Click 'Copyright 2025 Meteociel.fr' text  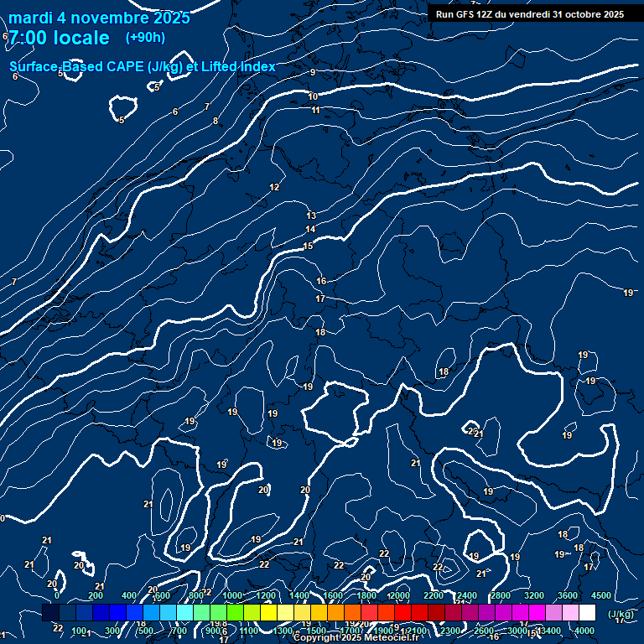[x=356, y=637]
